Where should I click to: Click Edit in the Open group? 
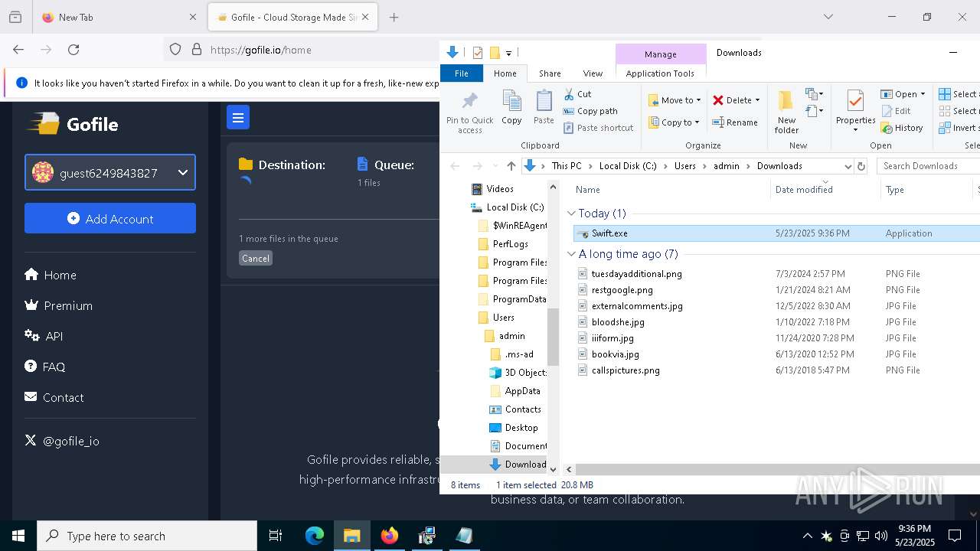tap(896, 111)
